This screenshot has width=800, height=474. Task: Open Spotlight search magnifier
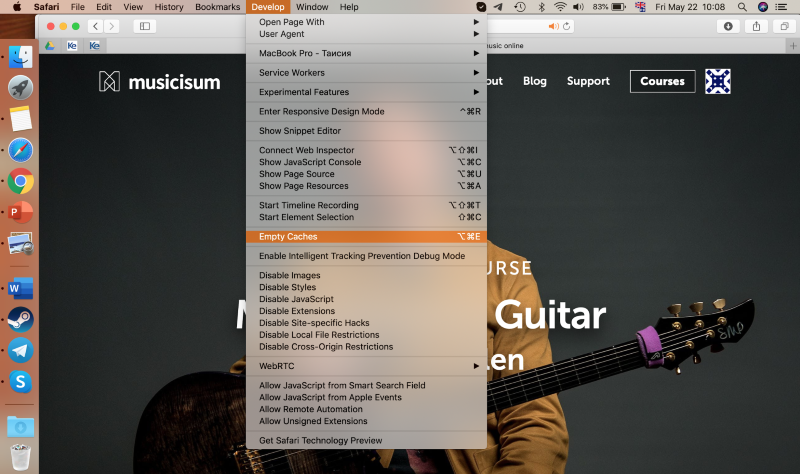pyautogui.click(x=742, y=7)
